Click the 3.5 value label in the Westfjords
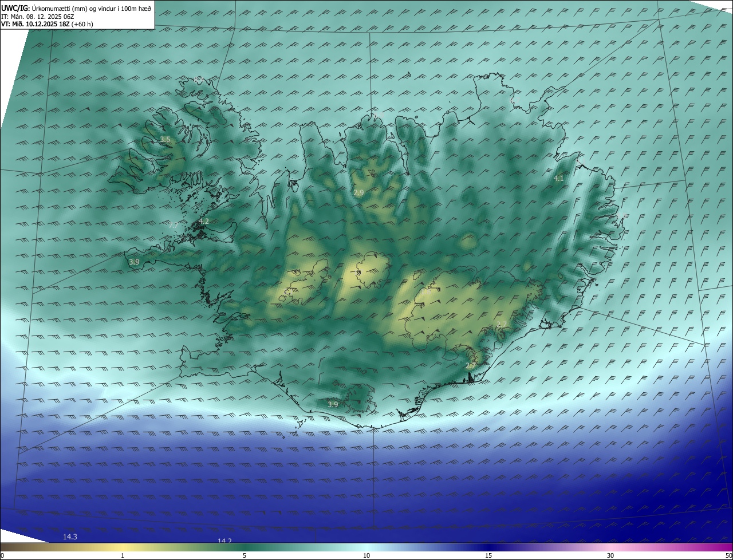This screenshot has width=733, height=560. pyautogui.click(x=165, y=140)
